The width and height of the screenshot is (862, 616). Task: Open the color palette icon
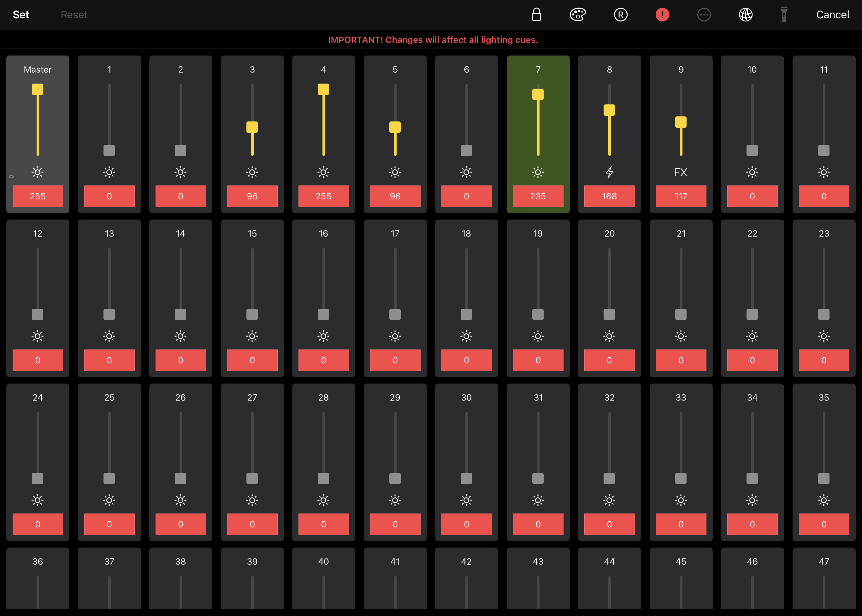tap(577, 15)
